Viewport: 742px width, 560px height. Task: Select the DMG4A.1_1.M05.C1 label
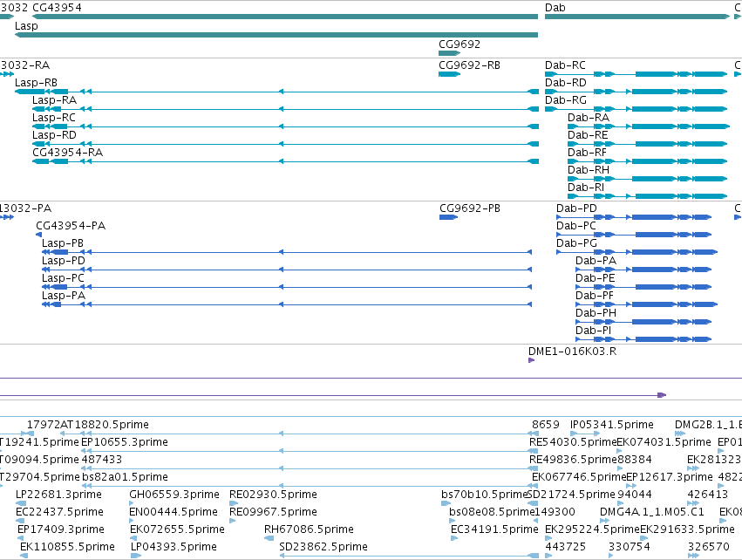click(652, 512)
